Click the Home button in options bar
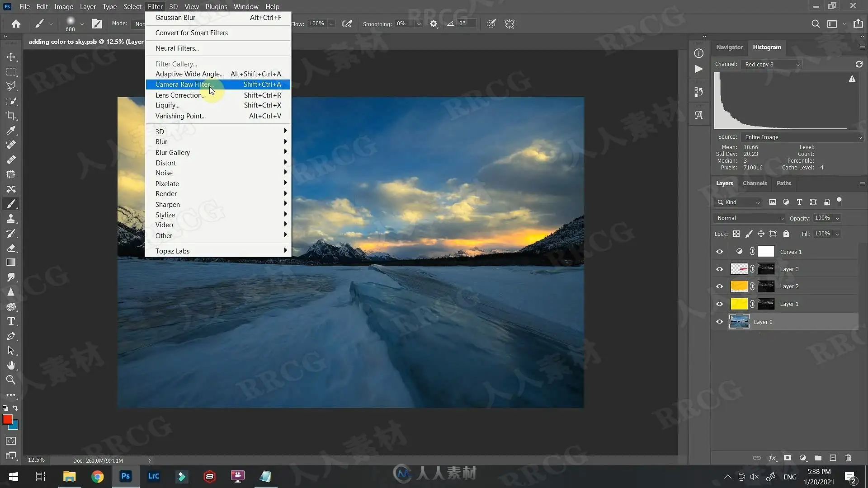This screenshot has width=868, height=488. 16,24
